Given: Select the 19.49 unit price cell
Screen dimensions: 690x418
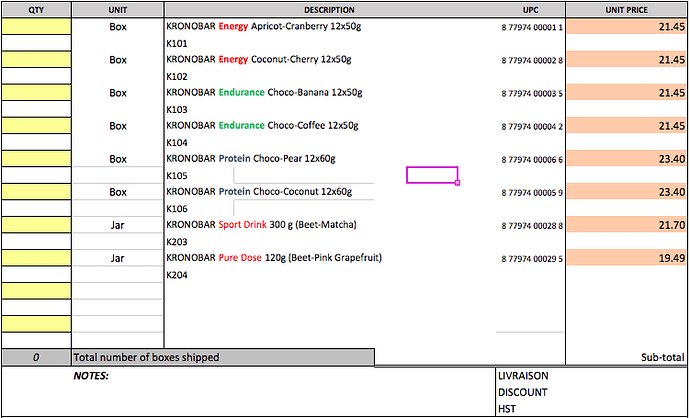Looking at the screenshot, I should (x=626, y=258).
